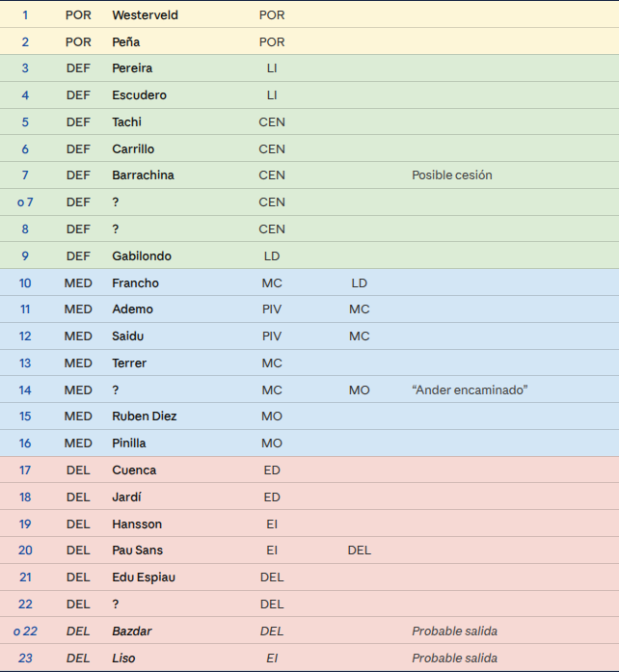Click row number 2 for Peña
619x672 pixels.
point(25,42)
